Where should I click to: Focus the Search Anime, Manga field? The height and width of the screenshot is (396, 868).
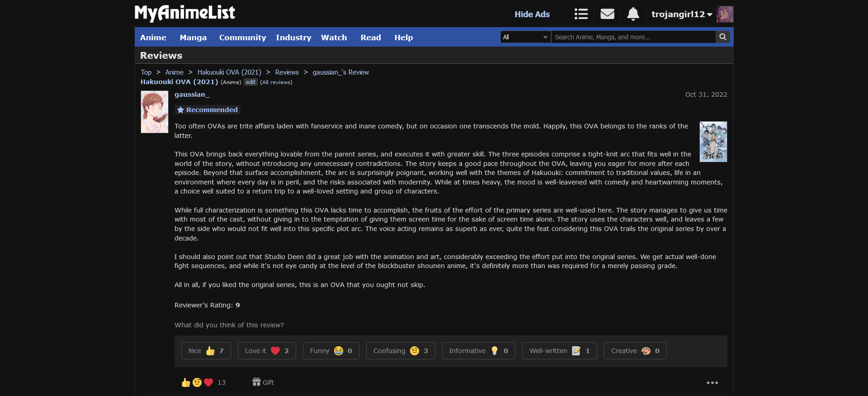click(633, 37)
